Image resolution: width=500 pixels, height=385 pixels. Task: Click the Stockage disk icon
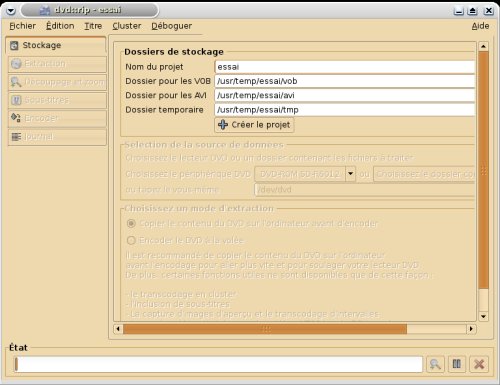tap(14, 45)
